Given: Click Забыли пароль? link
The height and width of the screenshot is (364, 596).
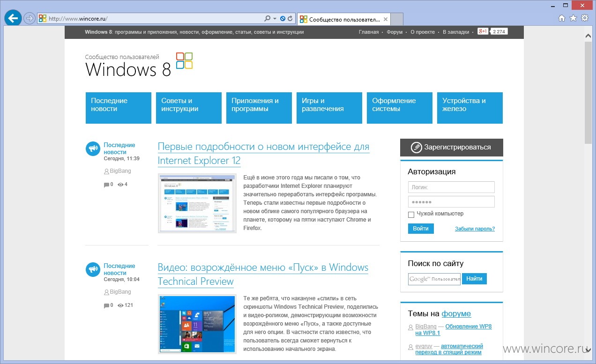Looking at the screenshot, I should (475, 229).
